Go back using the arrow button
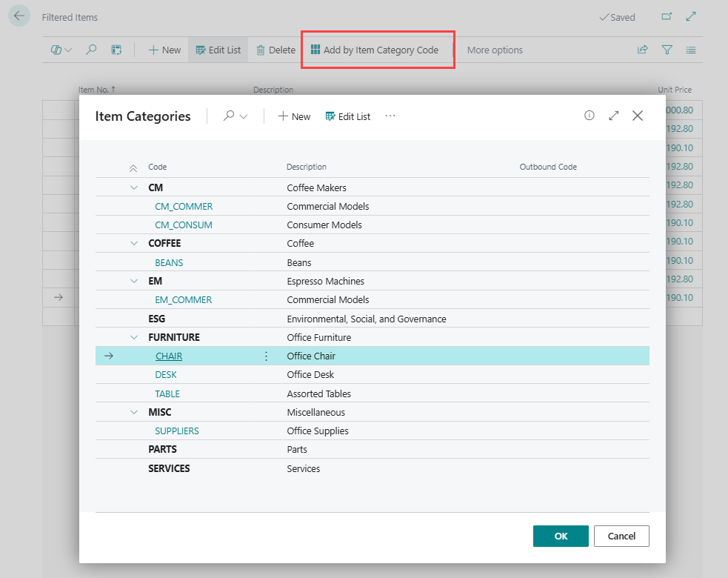This screenshot has width=728, height=578. coord(19,16)
